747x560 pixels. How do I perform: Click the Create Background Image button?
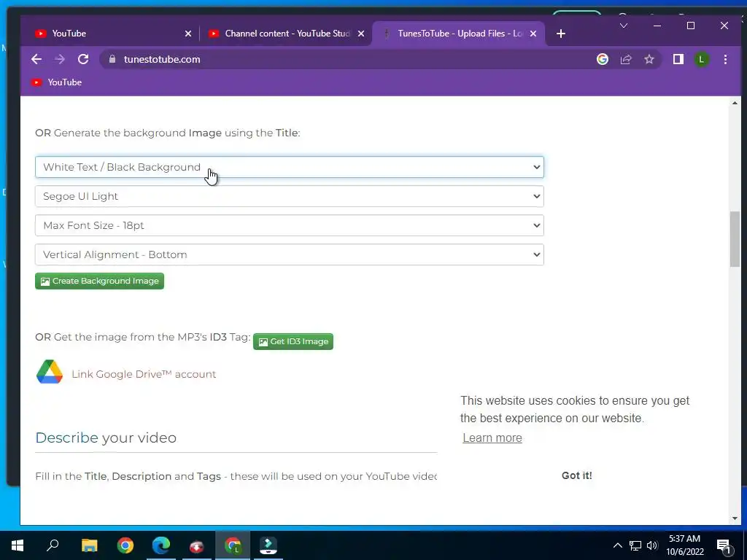99,281
